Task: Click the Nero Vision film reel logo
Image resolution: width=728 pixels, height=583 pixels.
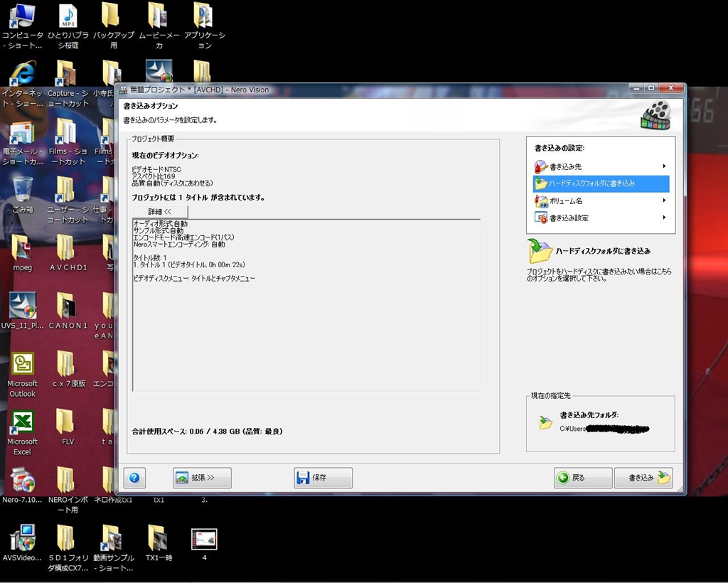Action: tap(656, 114)
